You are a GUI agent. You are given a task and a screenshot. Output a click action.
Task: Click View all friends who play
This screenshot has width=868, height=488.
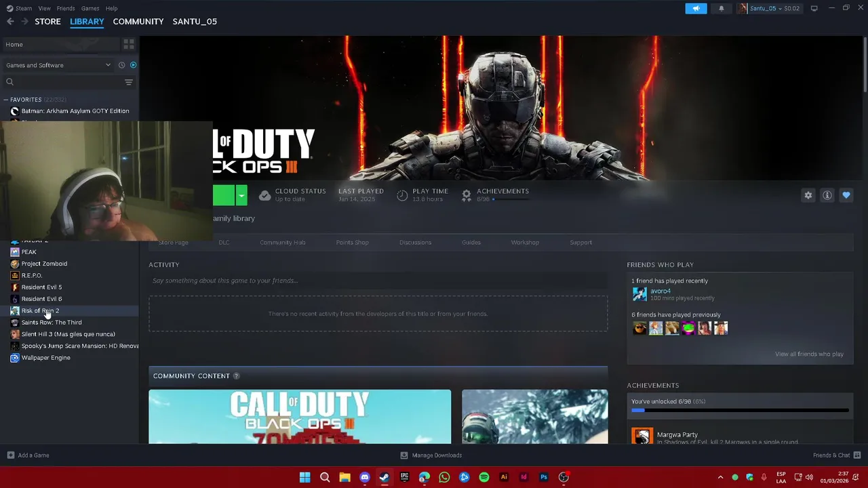[809, 354]
